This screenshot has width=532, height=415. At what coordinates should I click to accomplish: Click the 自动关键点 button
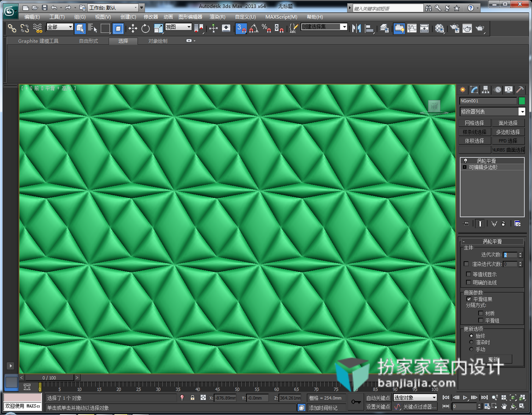378,397
